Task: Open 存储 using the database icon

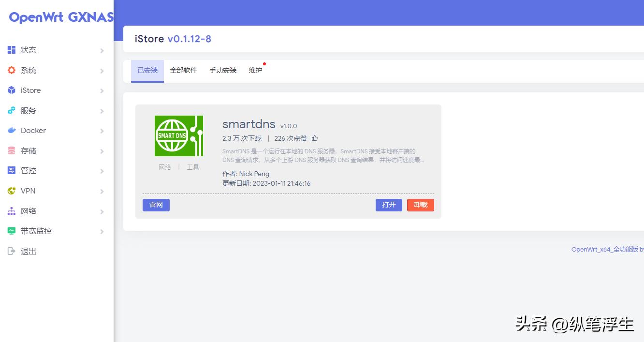Action: click(x=11, y=150)
